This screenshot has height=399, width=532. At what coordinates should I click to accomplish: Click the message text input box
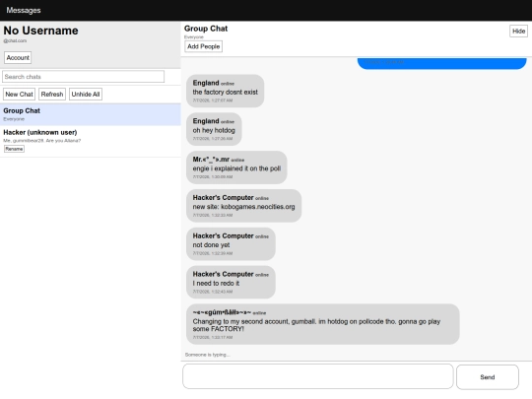318,376
